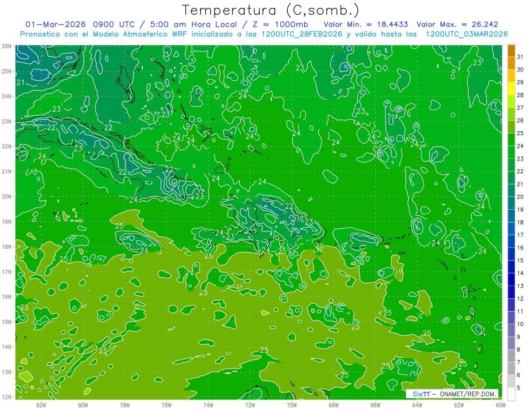The height and width of the screenshot is (411, 532).
Task: Click the "17N" latitude label
Action: 7,271
